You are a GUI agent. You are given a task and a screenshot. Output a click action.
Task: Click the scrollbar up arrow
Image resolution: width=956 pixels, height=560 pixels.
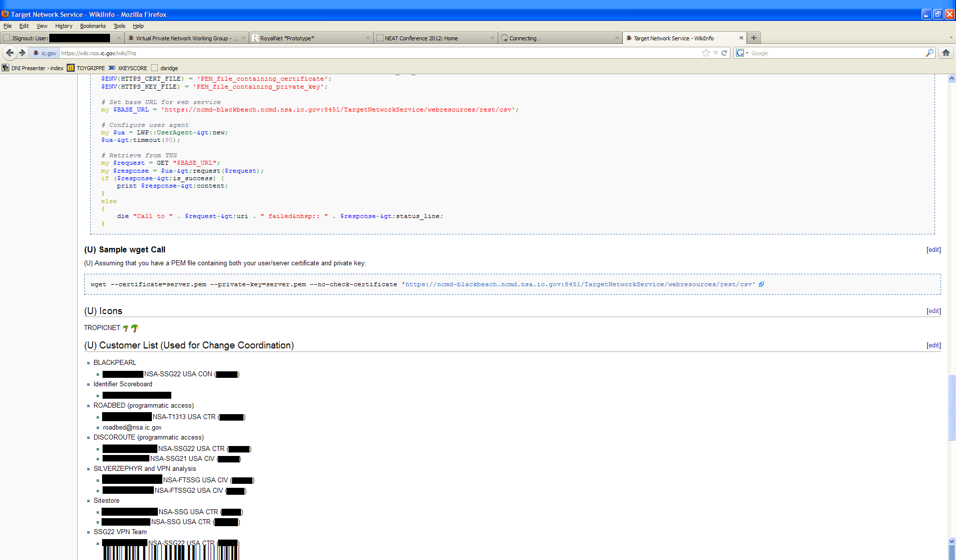pos(952,78)
